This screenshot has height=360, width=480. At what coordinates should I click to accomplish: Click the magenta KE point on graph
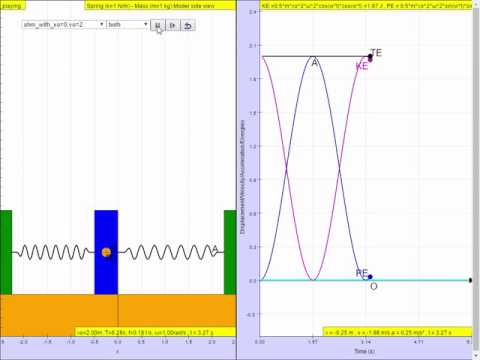point(370,60)
